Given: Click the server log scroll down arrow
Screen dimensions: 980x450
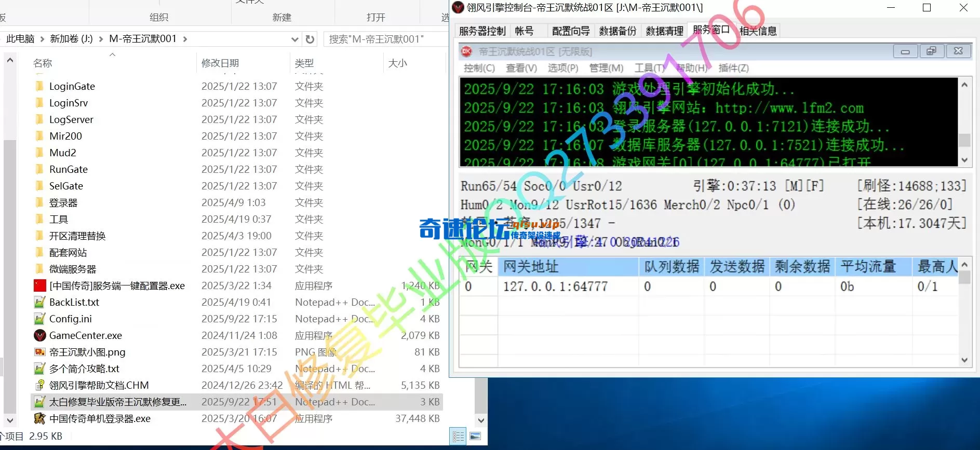Looking at the screenshot, I should coord(964,160).
